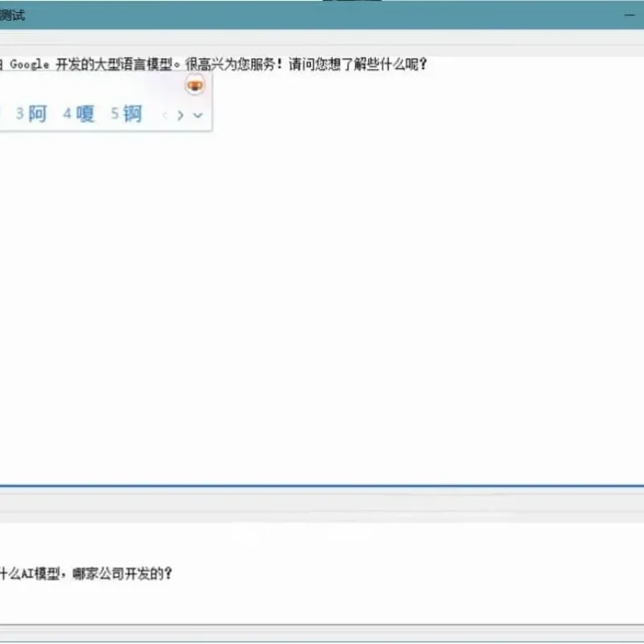Choose candidate 3 阿
This screenshot has width=644, height=644.
(x=31, y=114)
